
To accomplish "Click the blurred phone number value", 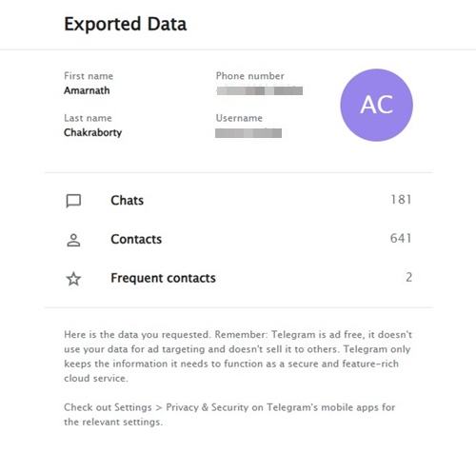I will [259, 90].
